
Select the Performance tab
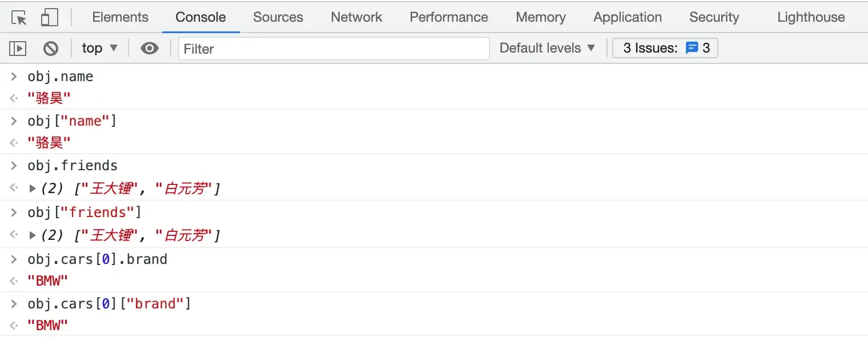[x=448, y=17]
